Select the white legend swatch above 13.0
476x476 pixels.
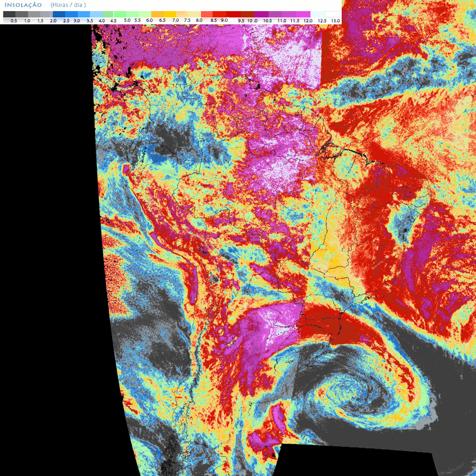[333, 14]
